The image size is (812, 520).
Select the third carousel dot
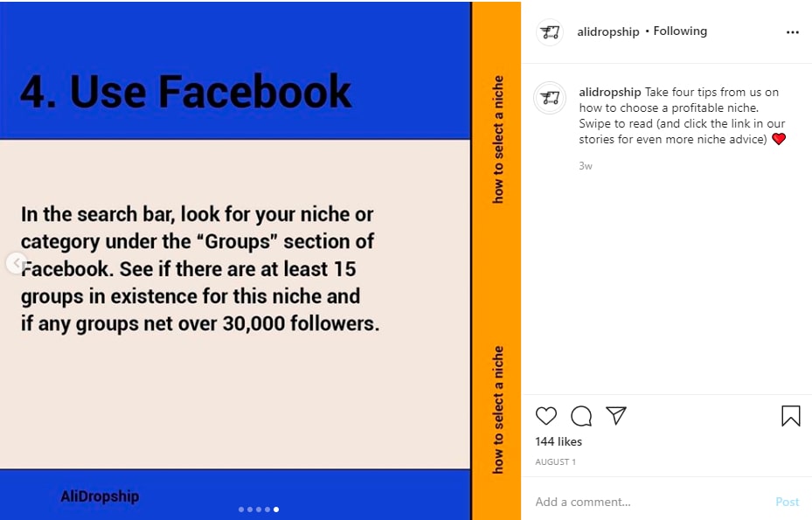click(x=259, y=509)
